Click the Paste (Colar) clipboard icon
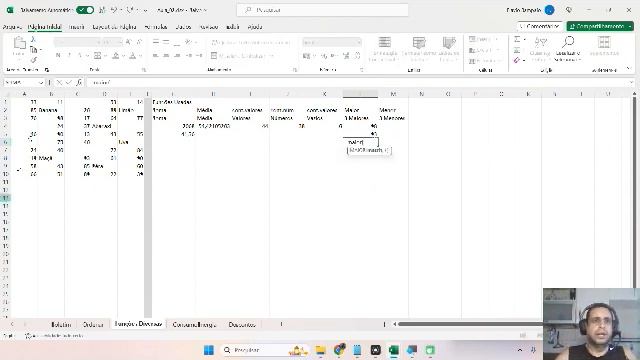640x360 pixels. point(19,43)
